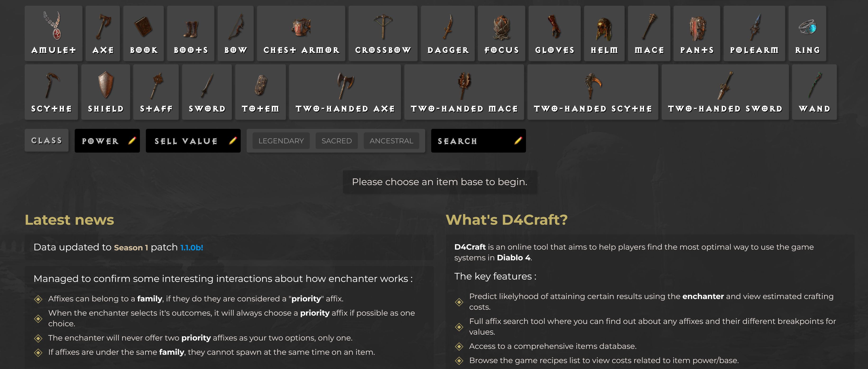
Task: Toggle the Ancestral item filter
Action: (x=392, y=141)
